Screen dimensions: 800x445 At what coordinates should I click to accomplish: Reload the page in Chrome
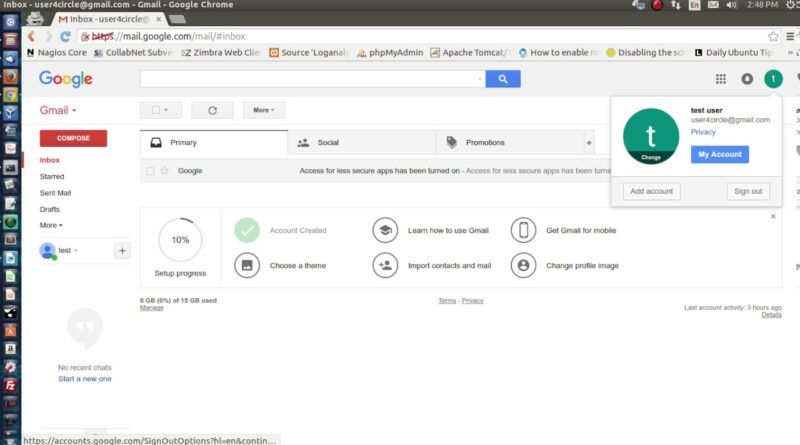(x=65, y=36)
